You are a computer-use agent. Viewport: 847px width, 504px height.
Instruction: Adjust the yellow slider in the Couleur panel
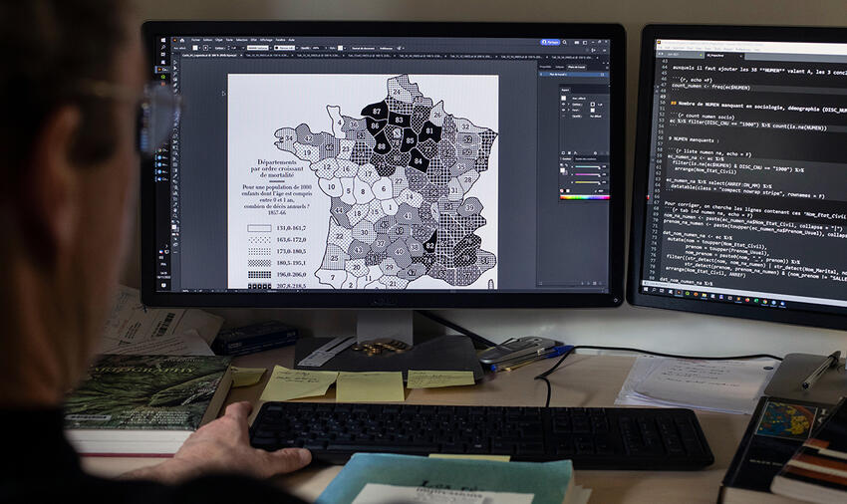(x=587, y=182)
